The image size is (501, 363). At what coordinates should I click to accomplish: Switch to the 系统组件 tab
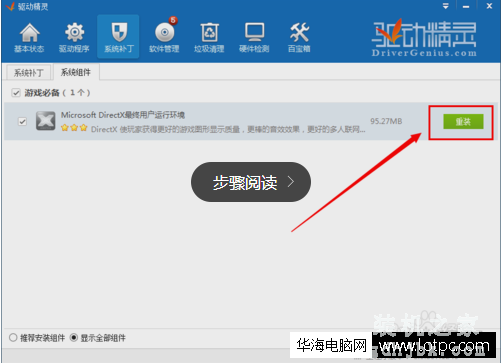pyautogui.click(x=76, y=72)
